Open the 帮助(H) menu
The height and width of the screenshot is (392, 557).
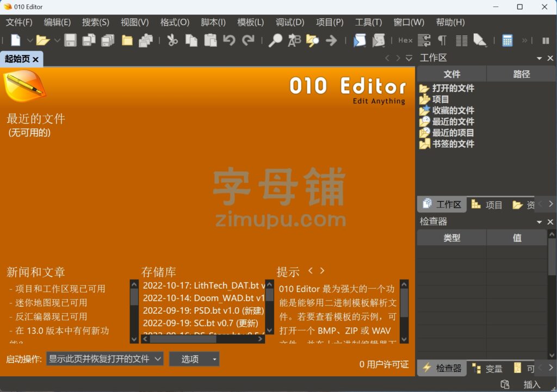click(450, 22)
